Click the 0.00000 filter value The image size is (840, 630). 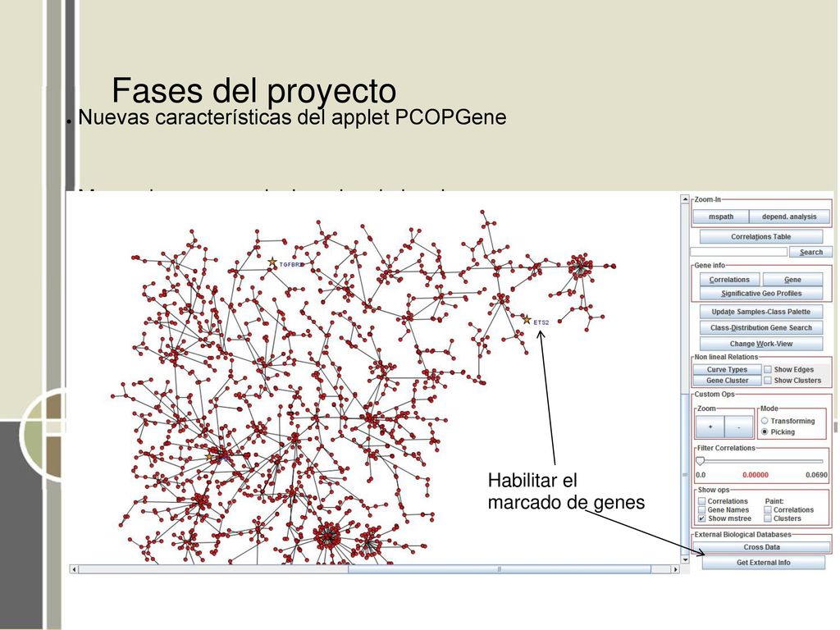tap(756, 475)
